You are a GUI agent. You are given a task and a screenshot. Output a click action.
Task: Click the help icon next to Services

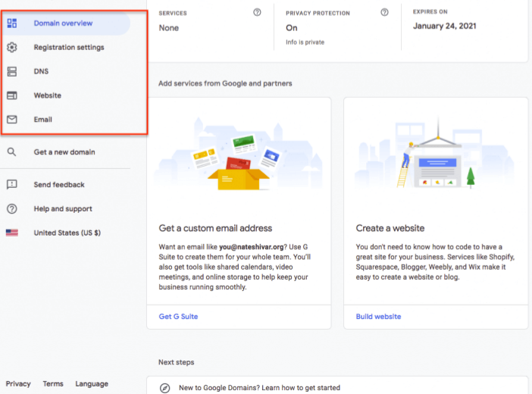[257, 13]
